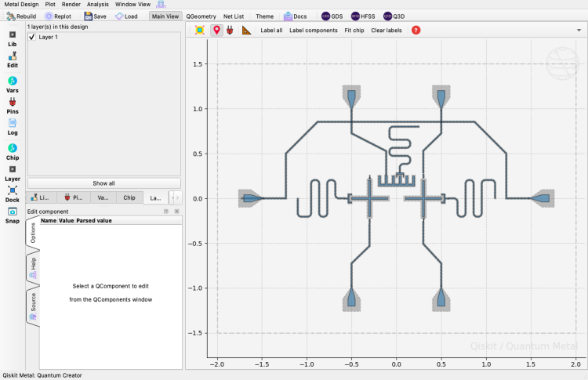This screenshot has width=588, height=380.
Task: Open Docs from the toolbar
Action: point(296,16)
